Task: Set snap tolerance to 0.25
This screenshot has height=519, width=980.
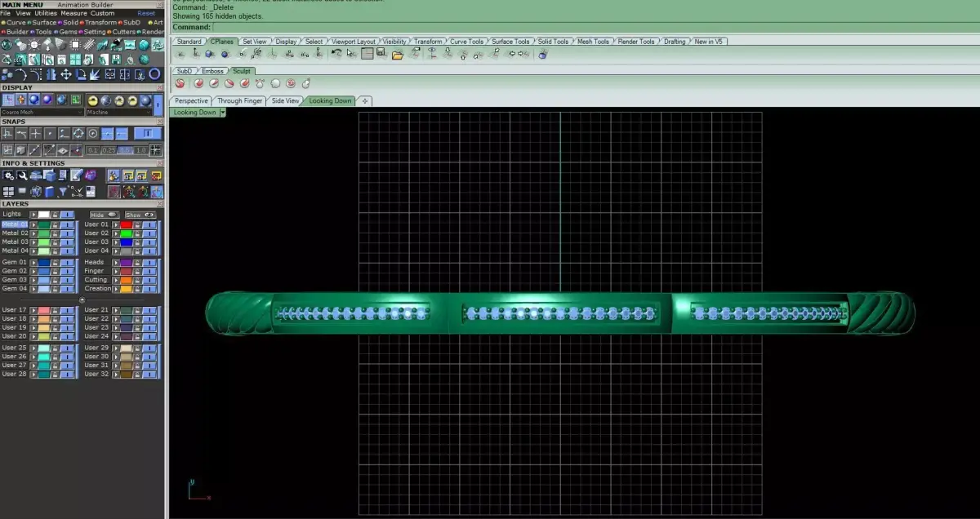Action: point(109,150)
